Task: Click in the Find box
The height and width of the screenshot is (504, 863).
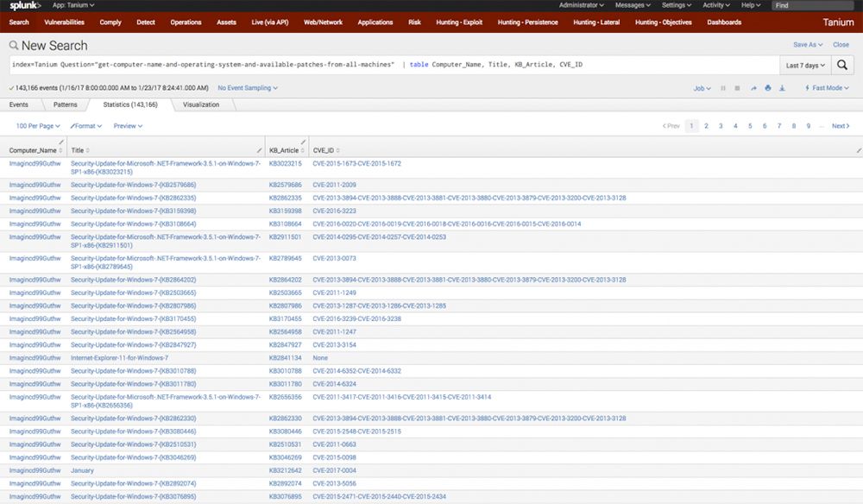Action: tap(812, 5)
